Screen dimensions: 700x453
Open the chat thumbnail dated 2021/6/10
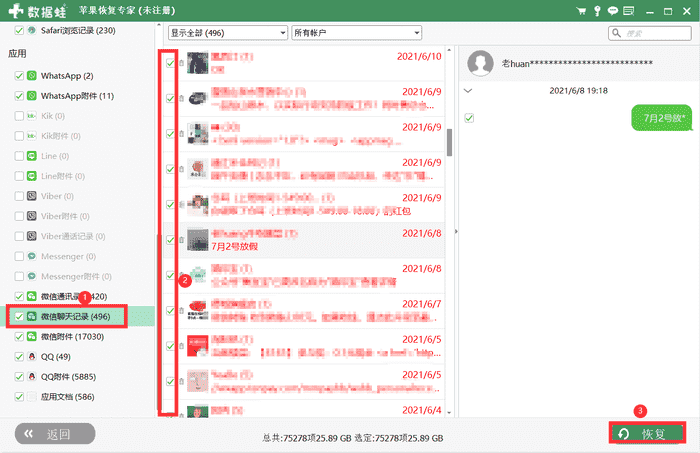tap(198, 63)
